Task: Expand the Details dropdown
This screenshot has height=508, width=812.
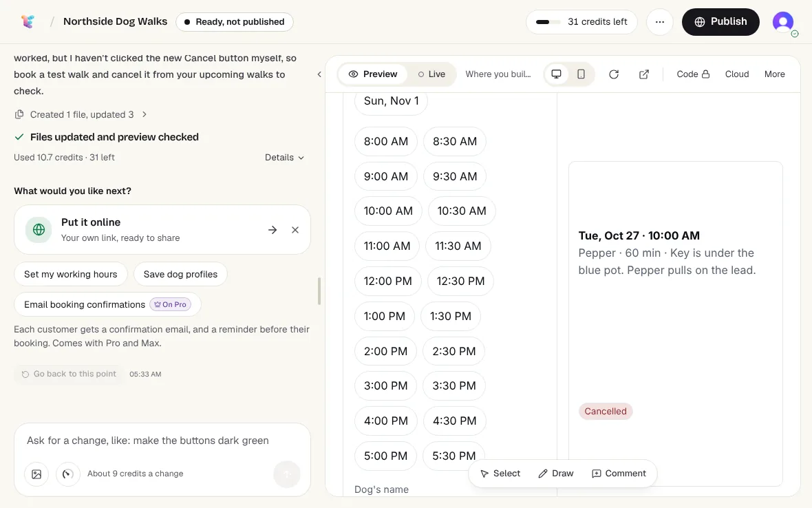Action: (284, 158)
